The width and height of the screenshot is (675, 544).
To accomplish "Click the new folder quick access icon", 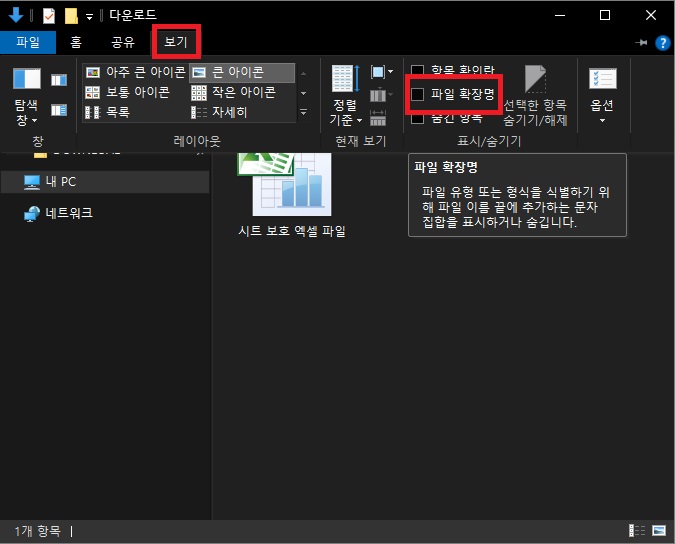I will tap(71, 16).
